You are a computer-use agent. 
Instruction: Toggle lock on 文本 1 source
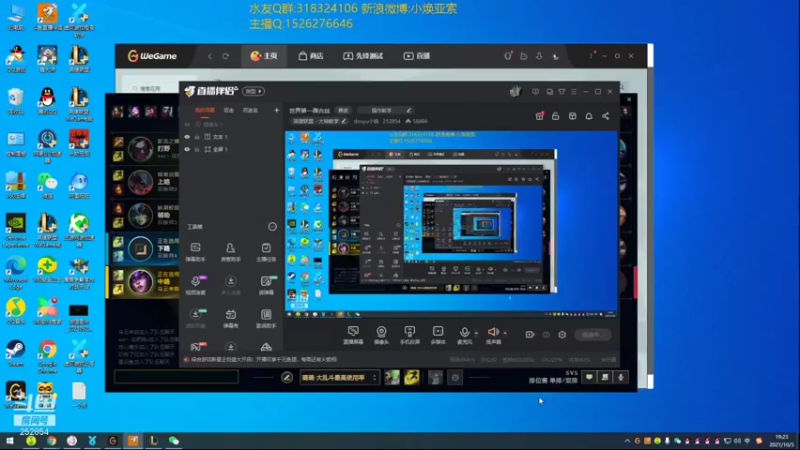click(x=197, y=137)
